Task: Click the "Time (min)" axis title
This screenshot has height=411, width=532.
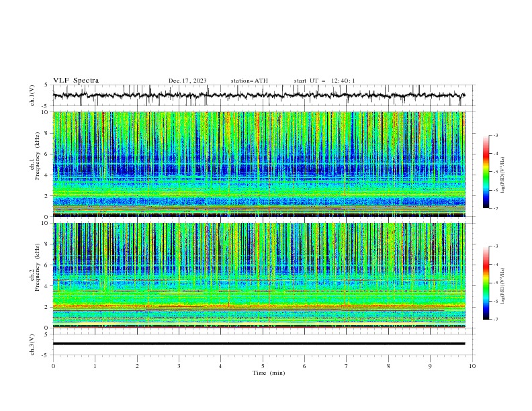Action: 269,373
